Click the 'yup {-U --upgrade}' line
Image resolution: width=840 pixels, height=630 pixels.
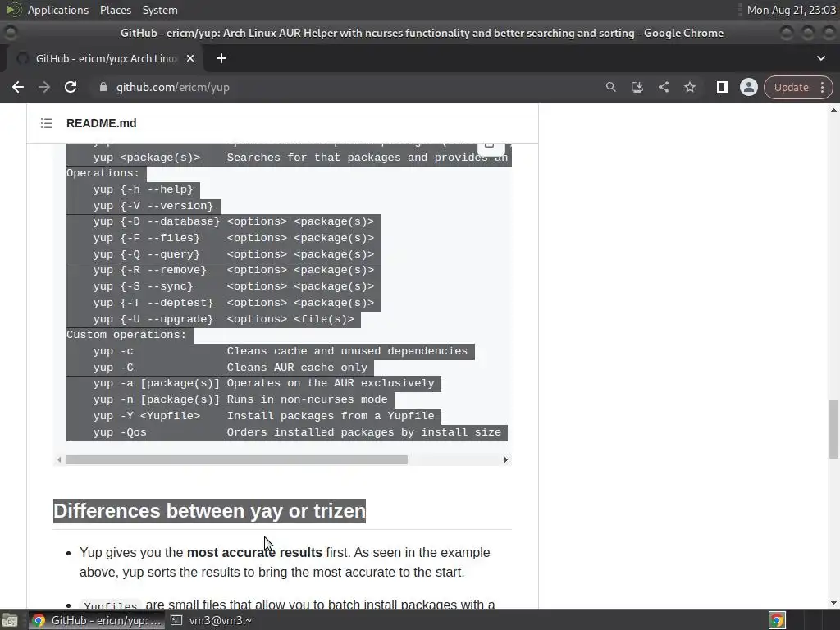click(x=223, y=319)
